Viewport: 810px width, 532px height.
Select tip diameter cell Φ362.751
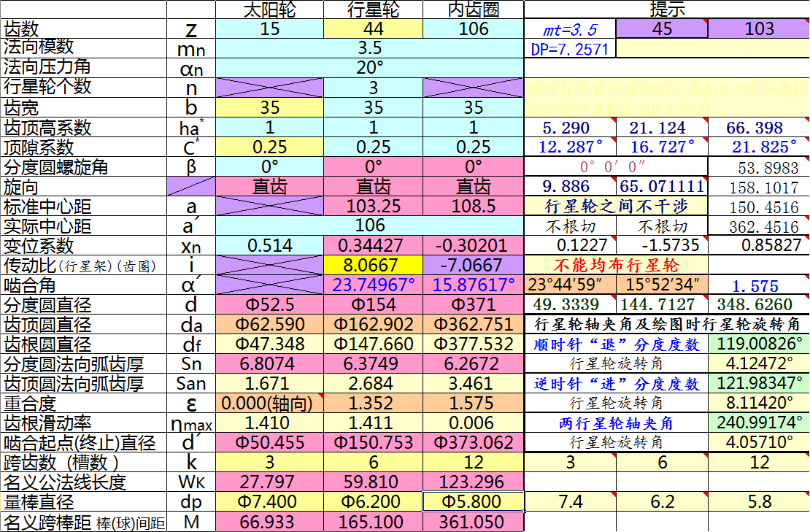[473, 324]
